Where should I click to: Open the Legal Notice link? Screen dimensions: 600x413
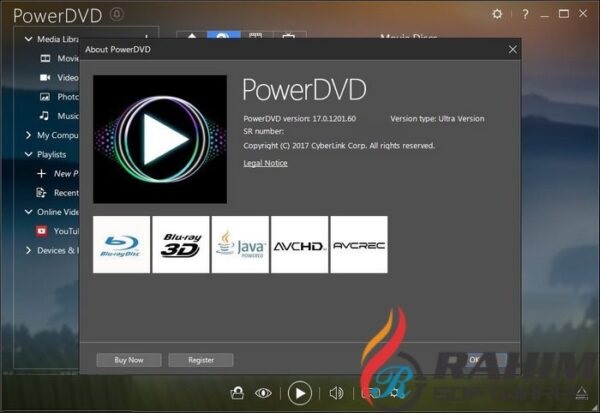tap(265, 163)
